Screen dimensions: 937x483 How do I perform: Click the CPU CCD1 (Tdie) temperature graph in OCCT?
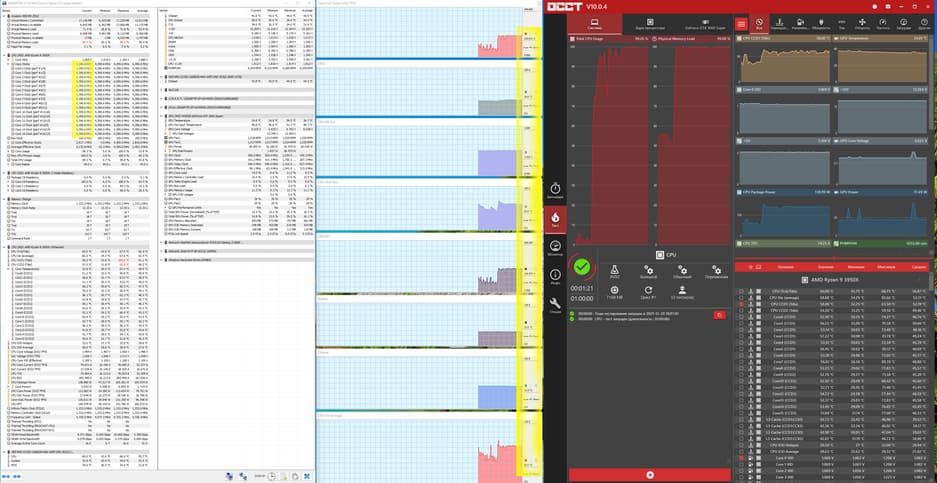point(783,63)
